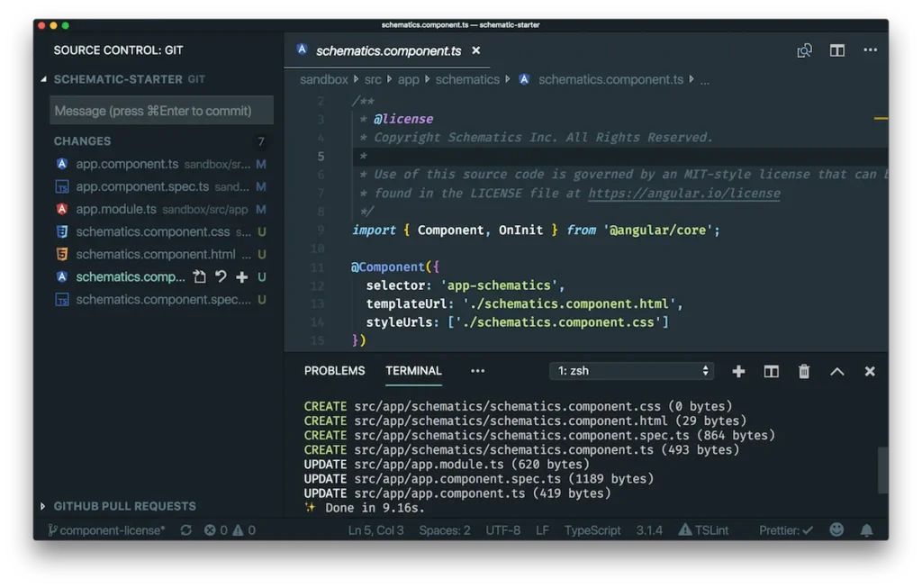Click the schematics breadcrumb
This screenshot has width=922, height=588.
pyautogui.click(x=467, y=80)
